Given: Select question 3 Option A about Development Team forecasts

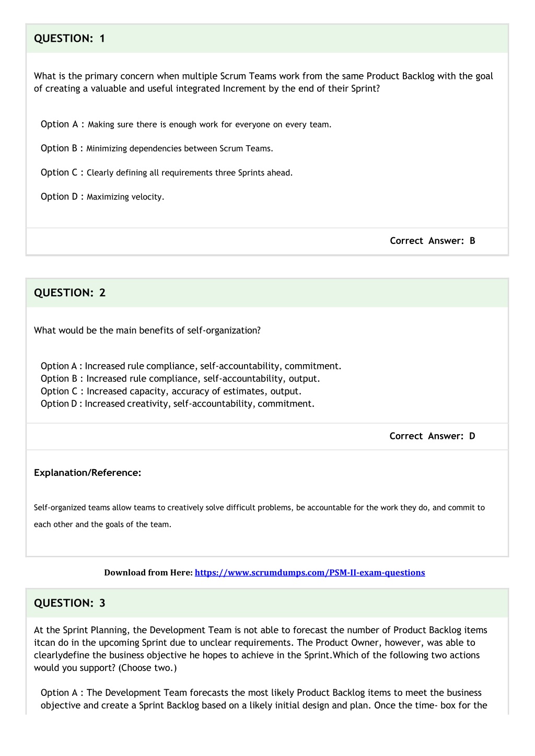Looking at the screenshot, I should click(x=264, y=699).
